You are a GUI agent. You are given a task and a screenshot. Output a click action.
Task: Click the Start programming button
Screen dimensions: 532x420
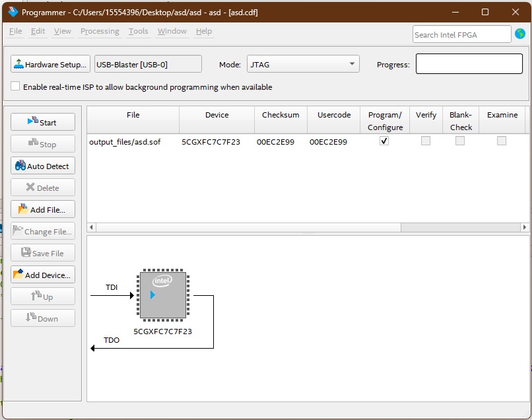point(43,122)
